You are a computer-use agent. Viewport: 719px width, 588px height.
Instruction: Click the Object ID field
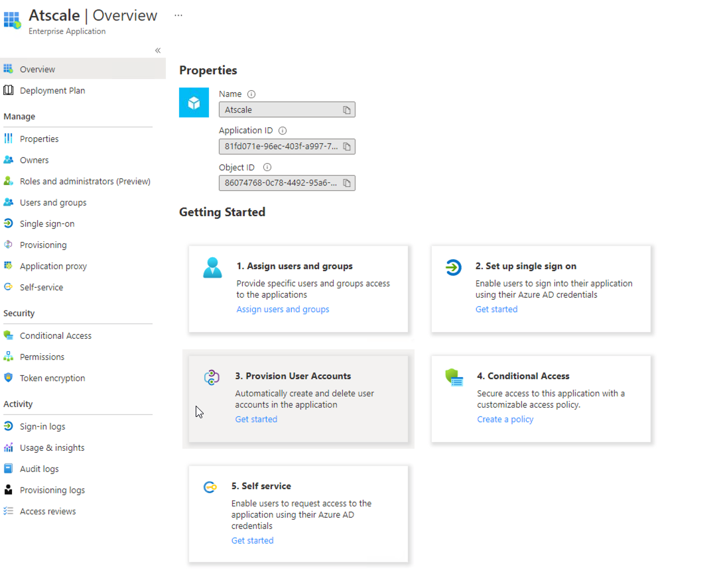287,184
